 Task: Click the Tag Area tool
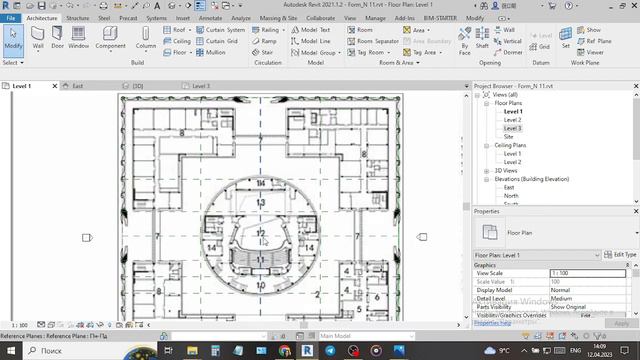coord(422,53)
